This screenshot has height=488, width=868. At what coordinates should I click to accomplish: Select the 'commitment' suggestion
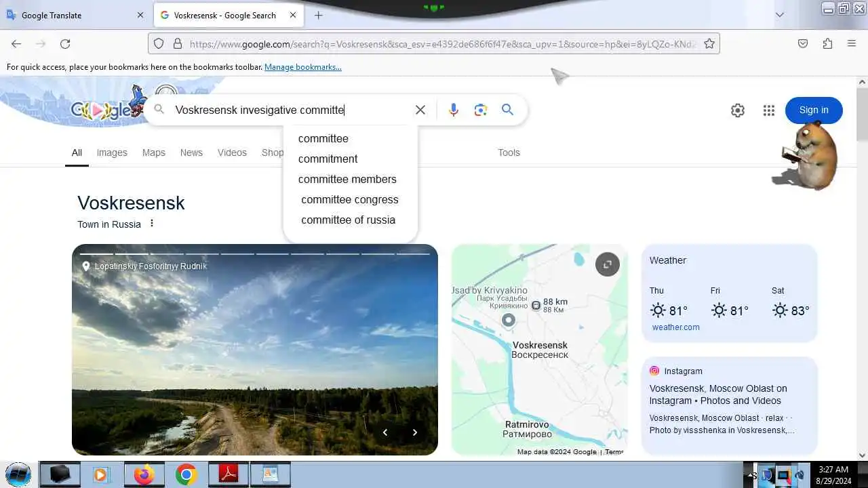(328, 159)
